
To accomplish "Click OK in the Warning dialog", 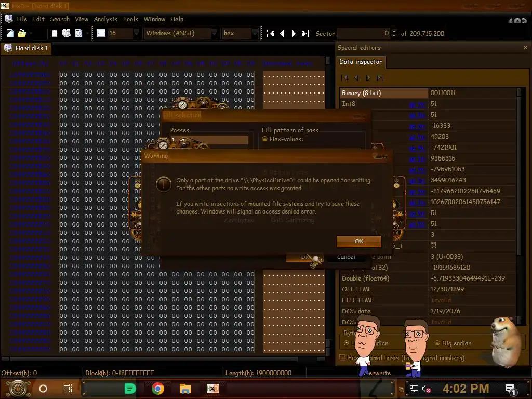I will click(x=359, y=241).
